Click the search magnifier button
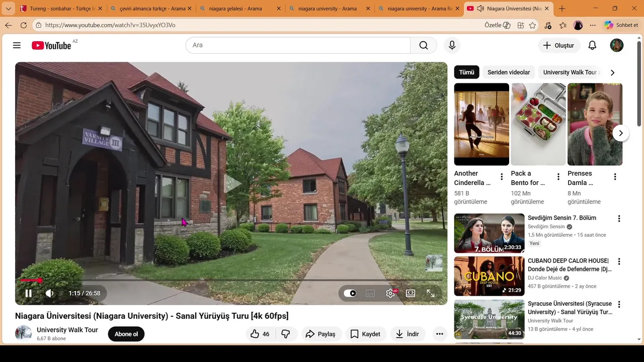Viewport: 644px width, 362px height. point(424,45)
